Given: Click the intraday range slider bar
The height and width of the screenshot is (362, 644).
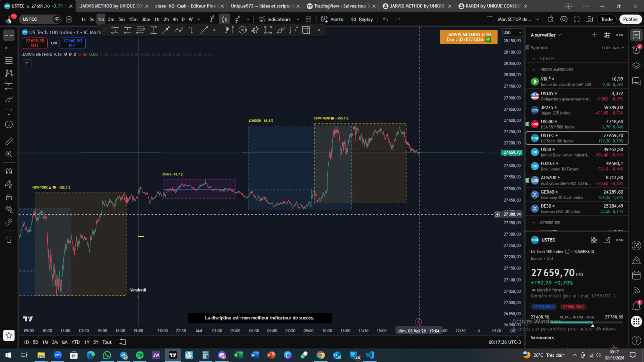Looking at the screenshot, I should pyautogui.click(x=577, y=322).
